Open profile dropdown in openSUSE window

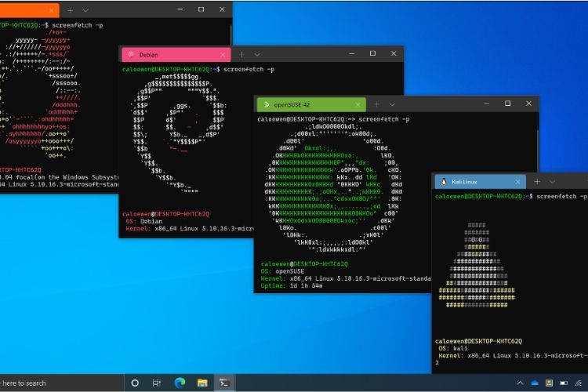tap(392, 104)
